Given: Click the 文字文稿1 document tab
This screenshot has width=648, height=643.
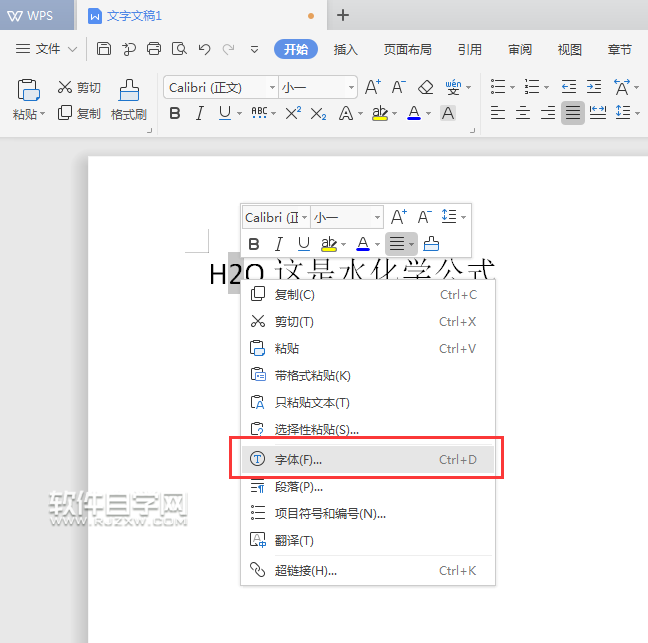Looking at the screenshot, I should [201, 15].
